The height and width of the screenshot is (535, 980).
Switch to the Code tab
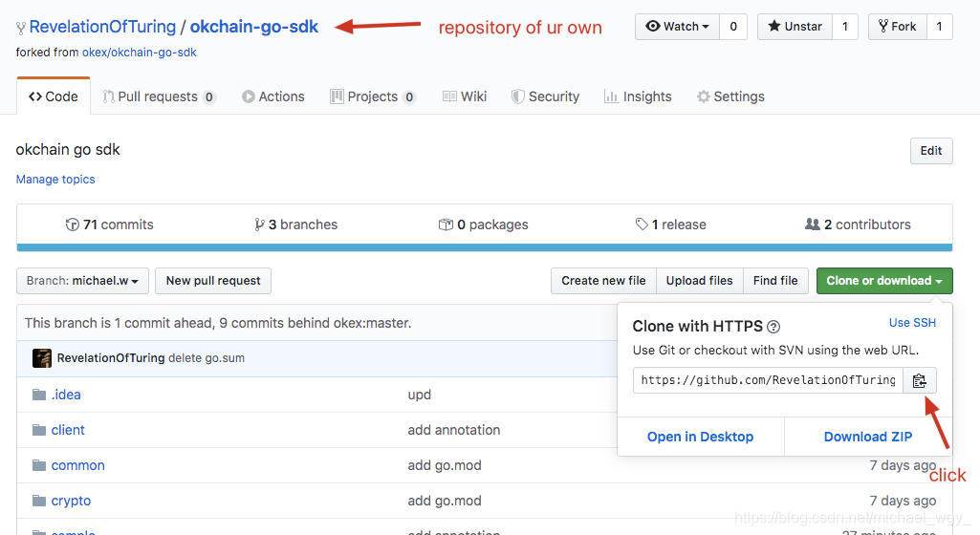[x=54, y=96]
